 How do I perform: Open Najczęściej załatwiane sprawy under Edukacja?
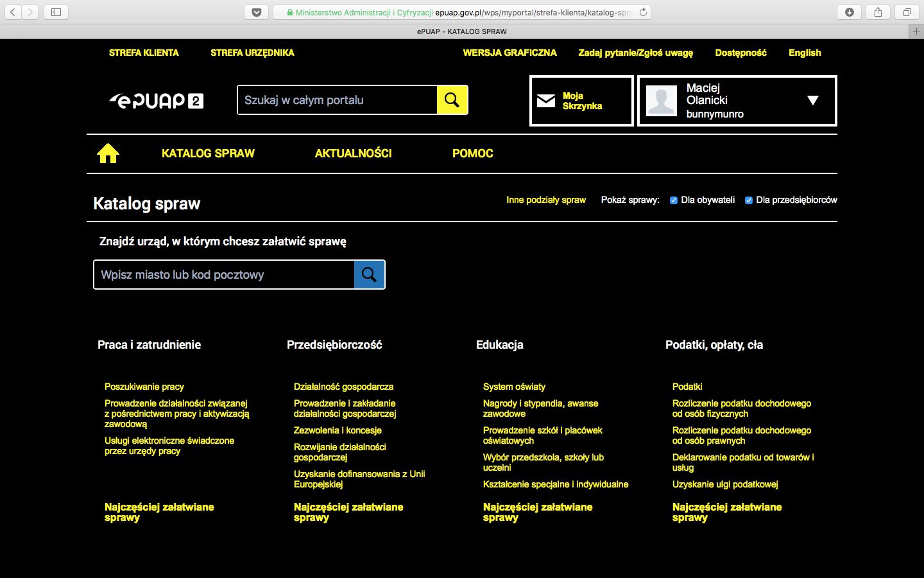(x=538, y=512)
